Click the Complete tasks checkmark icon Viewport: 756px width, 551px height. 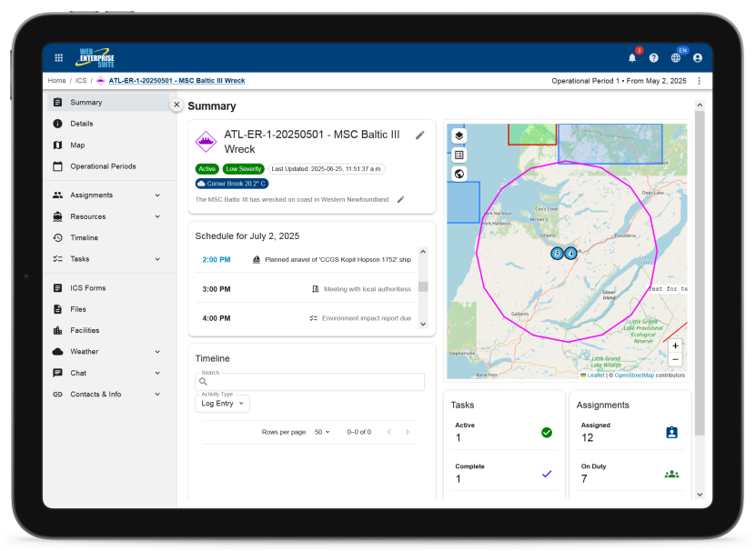[x=547, y=474]
